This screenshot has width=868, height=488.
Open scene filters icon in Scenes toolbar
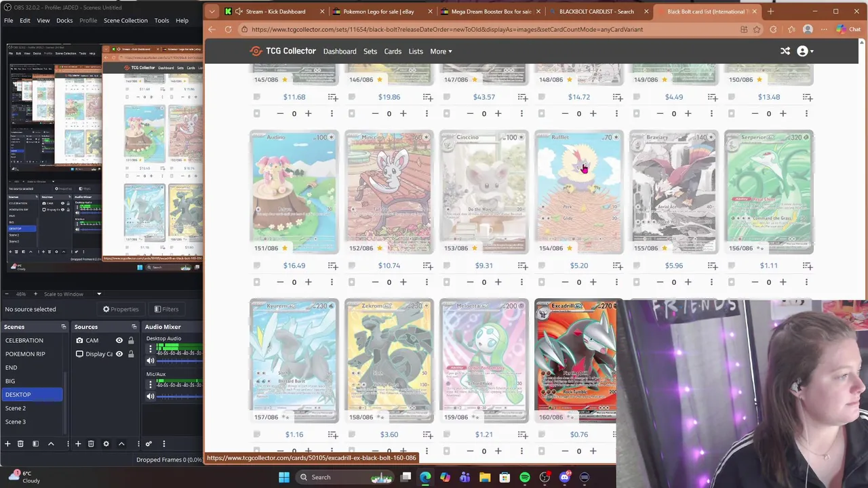pyautogui.click(x=35, y=444)
